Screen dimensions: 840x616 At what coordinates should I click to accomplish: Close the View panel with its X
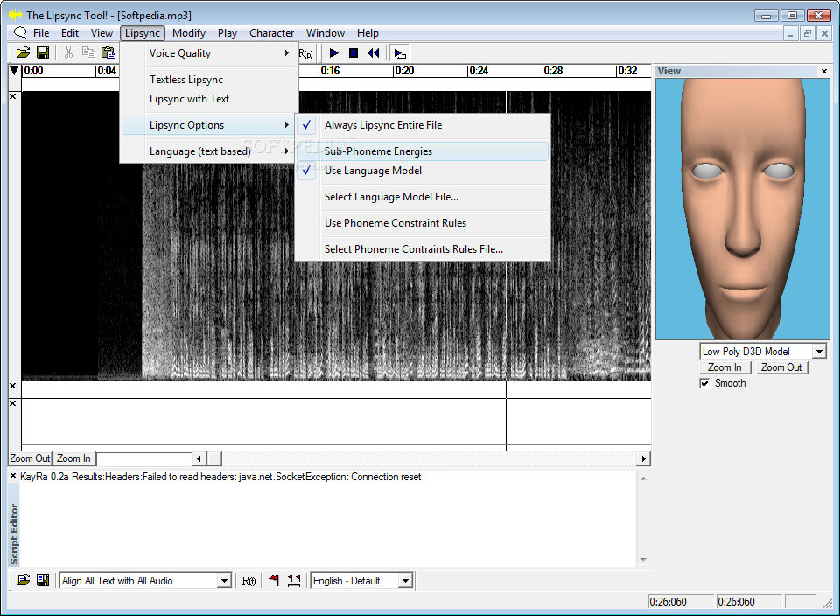pos(824,71)
